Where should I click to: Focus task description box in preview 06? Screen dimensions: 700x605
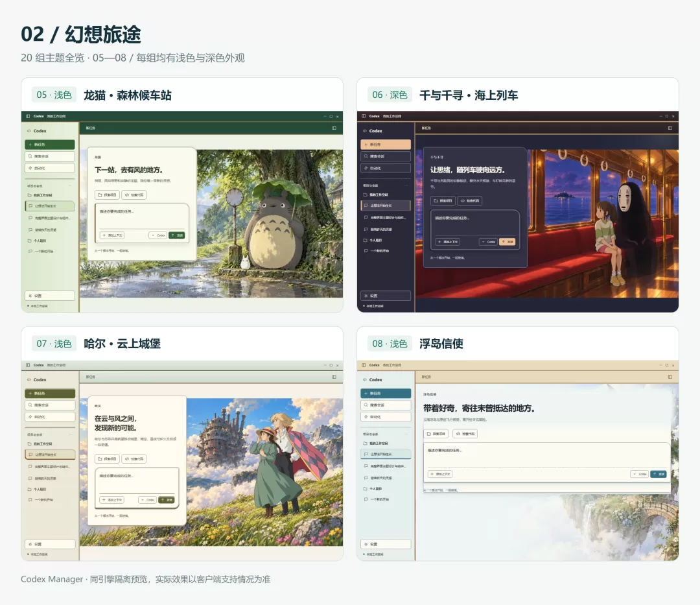coord(476,223)
